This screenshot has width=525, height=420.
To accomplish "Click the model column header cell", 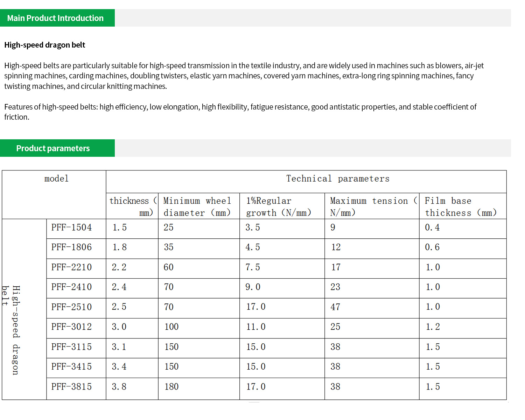I will (56, 179).
